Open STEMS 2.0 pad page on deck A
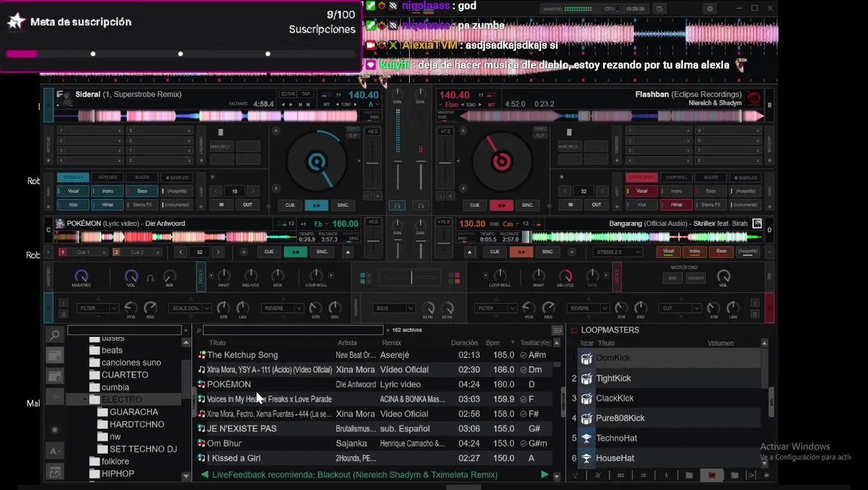The image size is (868, 490). (73, 178)
